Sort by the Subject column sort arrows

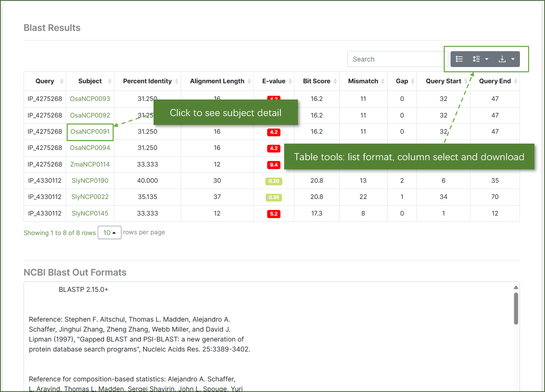[x=110, y=81]
